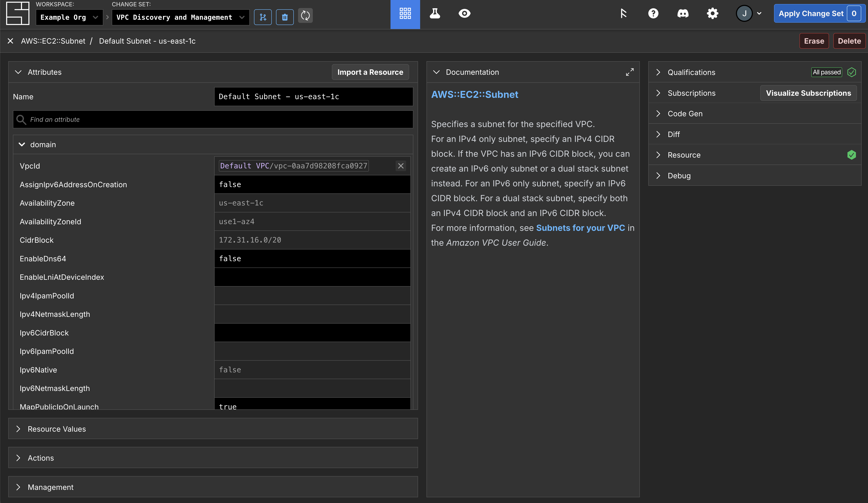Image resolution: width=868 pixels, height=503 pixels.
Task: Click the Resource green shield check icon
Action: pyautogui.click(x=851, y=155)
